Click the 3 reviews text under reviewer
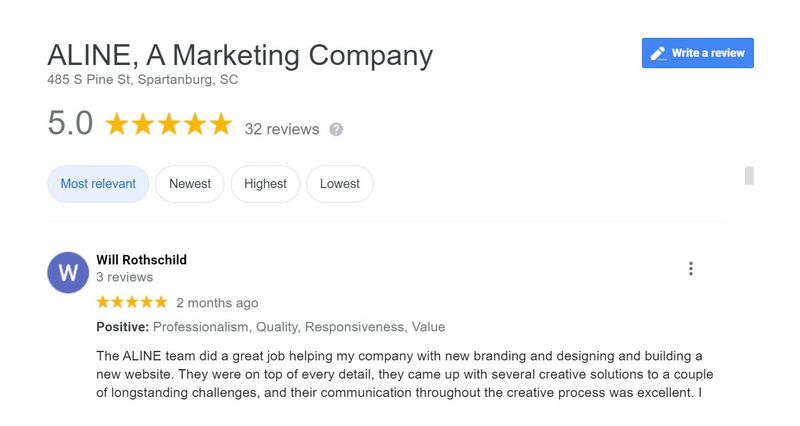The height and width of the screenshot is (426, 800). (124, 277)
